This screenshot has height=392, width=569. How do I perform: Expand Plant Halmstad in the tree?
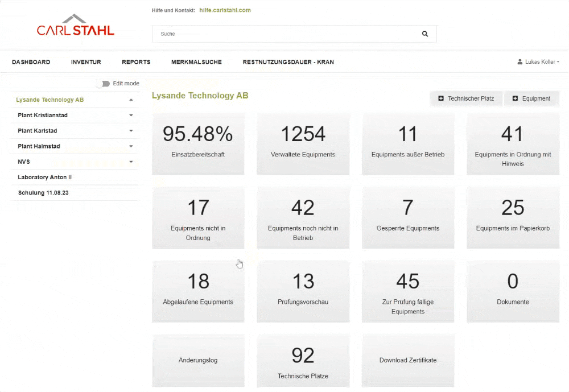[x=131, y=146]
